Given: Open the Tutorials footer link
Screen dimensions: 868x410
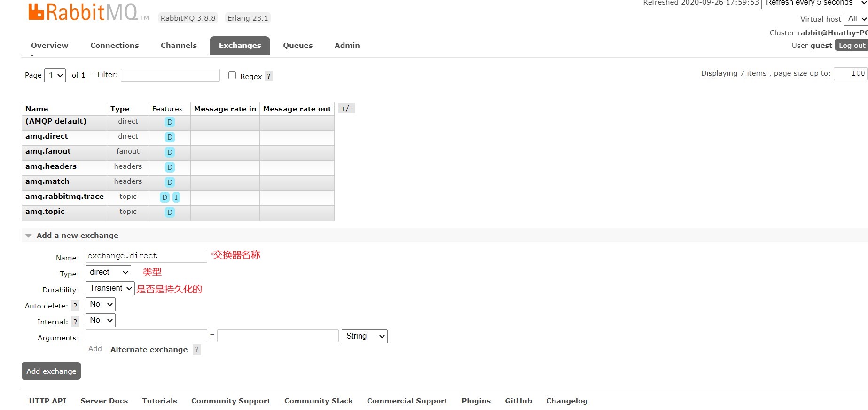Looking at the screenshot, I should click(160, 401).
